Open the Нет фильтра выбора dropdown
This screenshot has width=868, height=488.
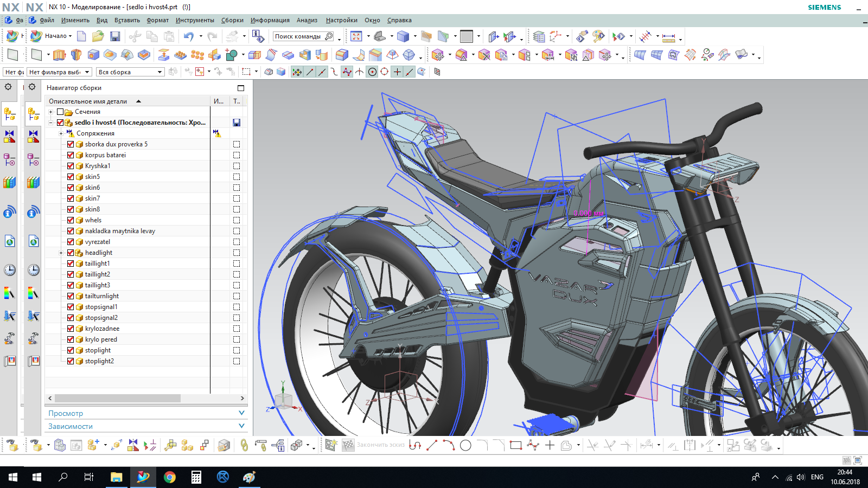[x=59, y=72]
